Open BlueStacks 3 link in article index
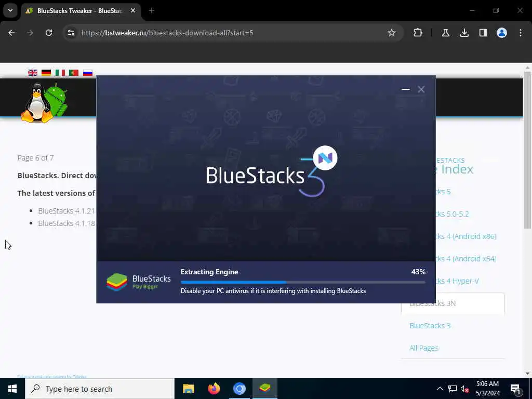The image size is (532, 399). point(430,326)
